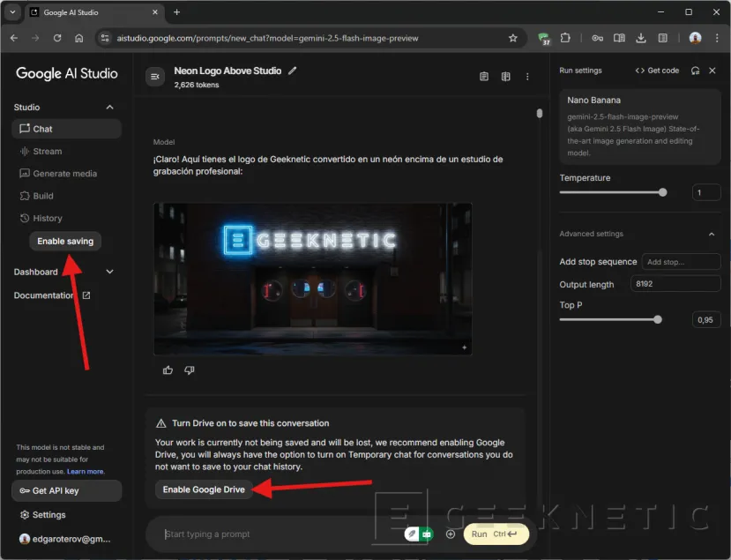Click the address bar URL

(267, 38)
